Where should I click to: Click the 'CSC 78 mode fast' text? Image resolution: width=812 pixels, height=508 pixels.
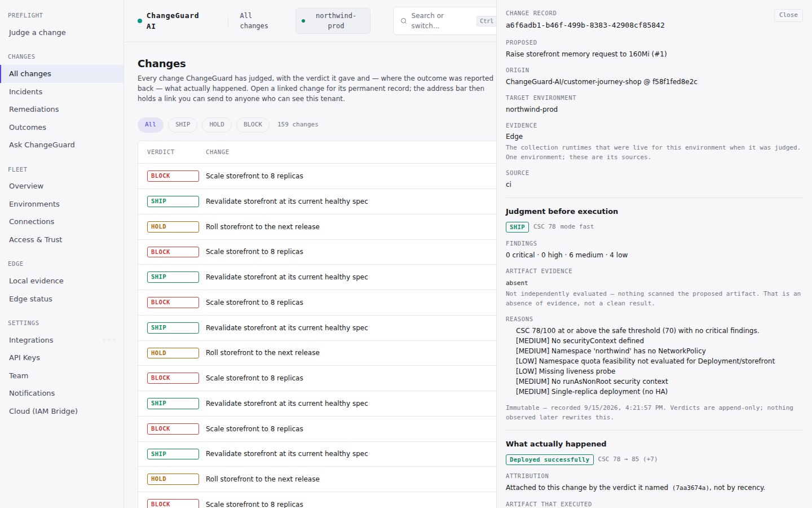click(x=563, y=227)
